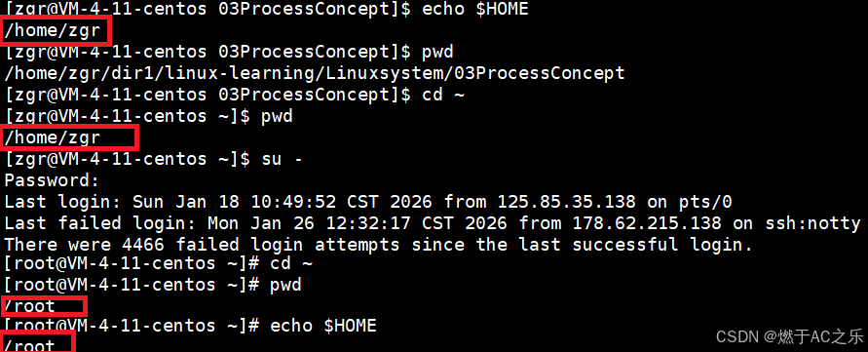Click the second red-boxed /home/zgr output
Screen dimensions: 868x352
pyautogui.click(x=69, y=137)
